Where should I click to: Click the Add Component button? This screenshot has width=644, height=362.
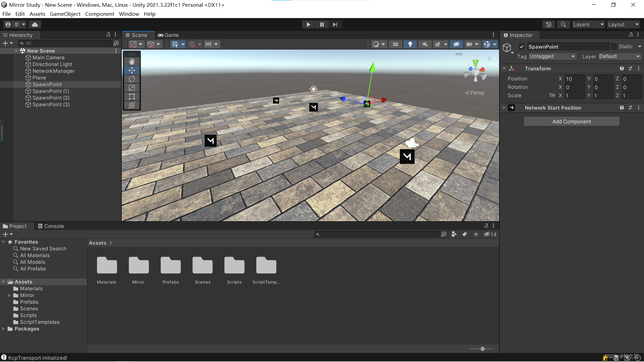click(x=572, y=121)
